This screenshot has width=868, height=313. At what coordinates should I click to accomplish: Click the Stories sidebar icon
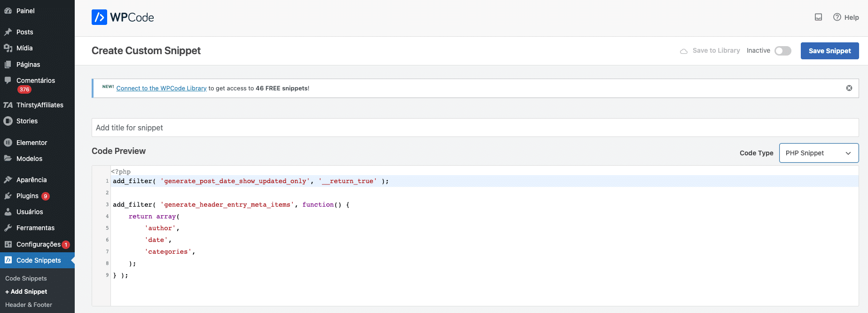[x=8, y=121]
